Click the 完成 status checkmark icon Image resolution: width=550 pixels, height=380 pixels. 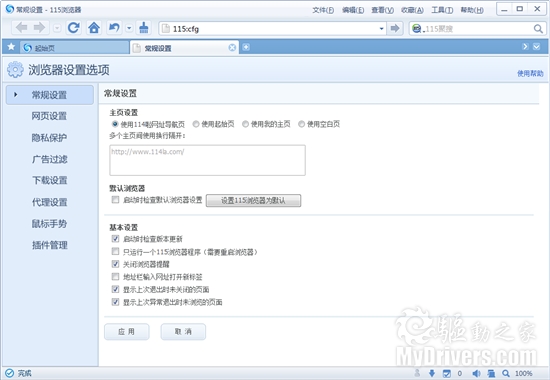(9, 373)
